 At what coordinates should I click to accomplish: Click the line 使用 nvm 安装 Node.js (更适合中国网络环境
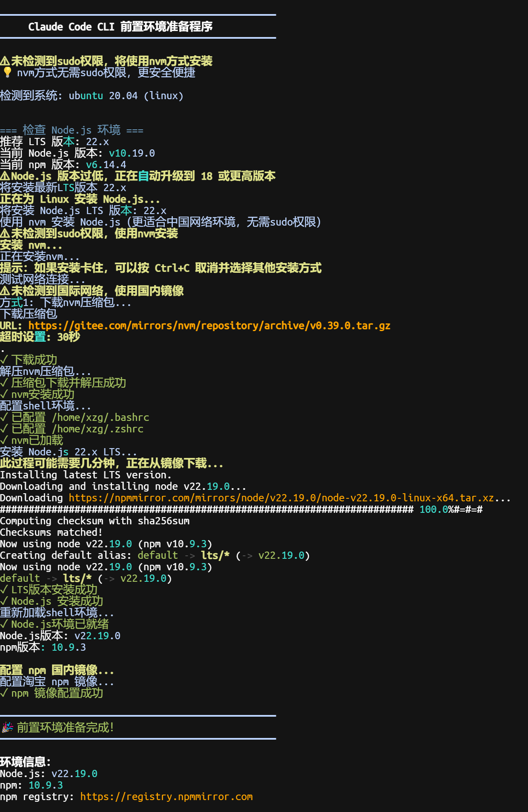[x=161, y=222]
